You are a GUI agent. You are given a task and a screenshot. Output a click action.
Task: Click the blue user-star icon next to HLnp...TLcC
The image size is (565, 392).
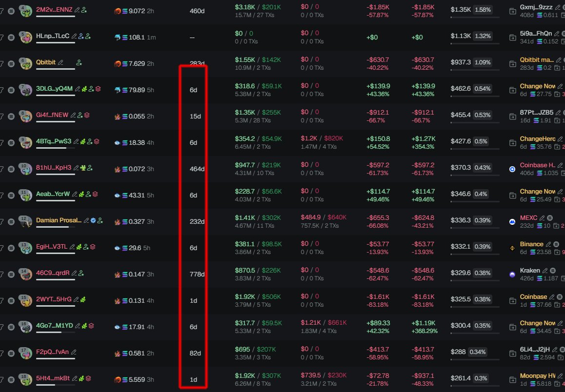pyautogui.click(x=81, y=37)
